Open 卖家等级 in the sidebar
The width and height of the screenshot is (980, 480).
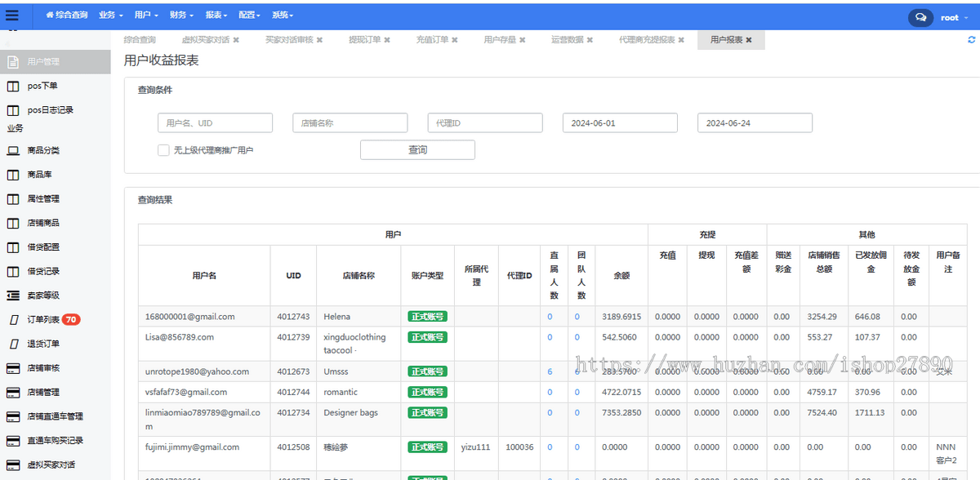(x=42, y=296)
